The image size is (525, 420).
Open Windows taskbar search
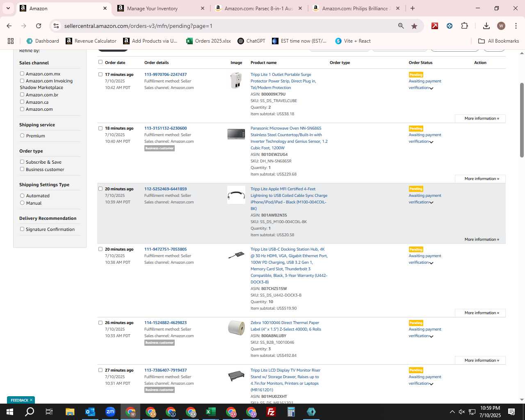coord(30,412)
